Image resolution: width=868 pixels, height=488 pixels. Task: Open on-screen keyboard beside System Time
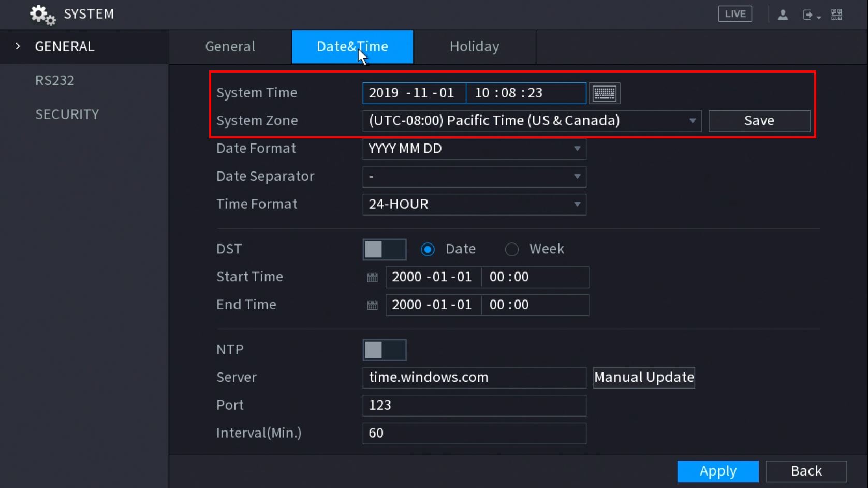tap(604, 93)
